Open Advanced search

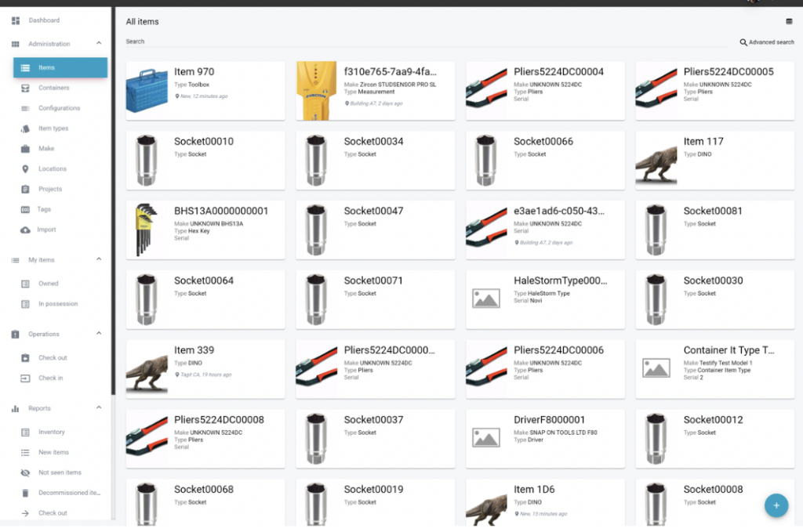point(767,42)
